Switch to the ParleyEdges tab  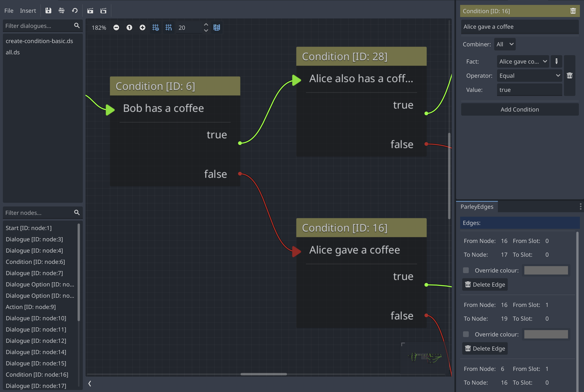point(477,206)
